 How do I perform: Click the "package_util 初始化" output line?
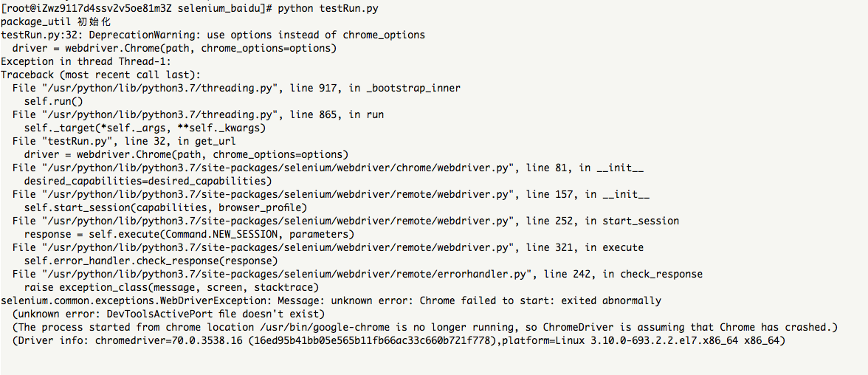tap(55, 22)
